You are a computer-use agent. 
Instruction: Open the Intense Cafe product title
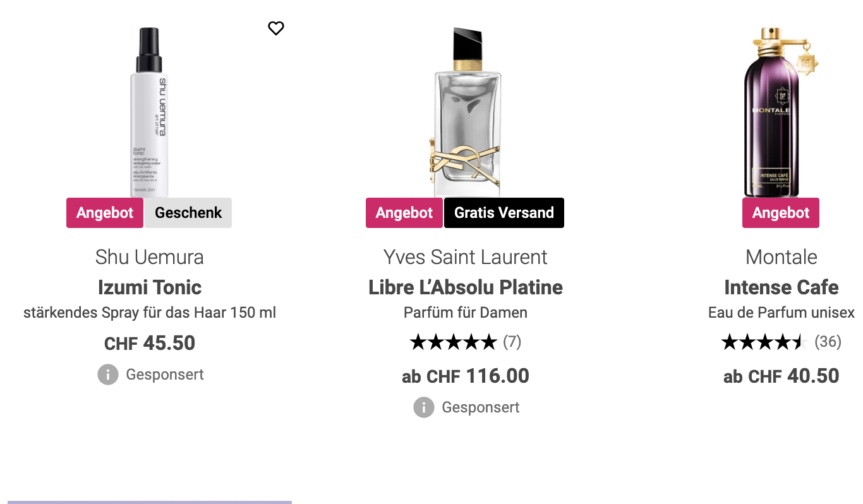pos(782,287)
